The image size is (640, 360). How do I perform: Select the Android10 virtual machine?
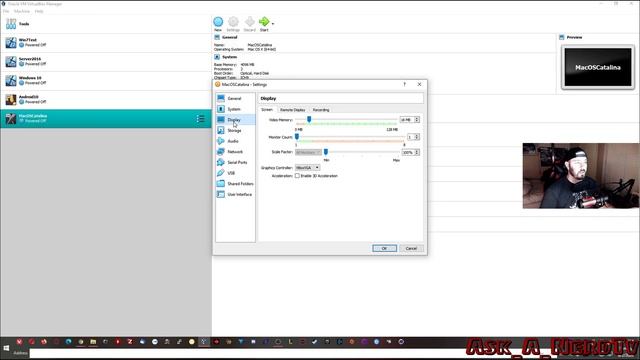(x=106, y=99)
